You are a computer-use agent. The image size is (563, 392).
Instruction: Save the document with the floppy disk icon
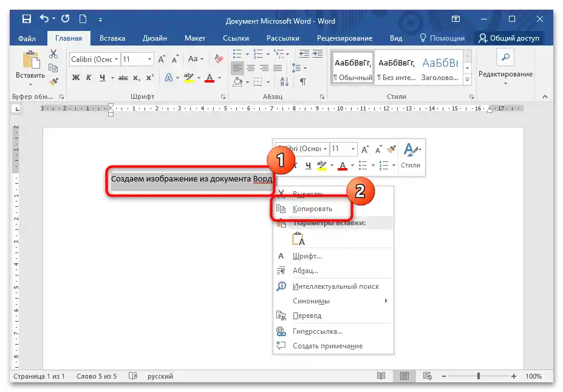[27, 19]
